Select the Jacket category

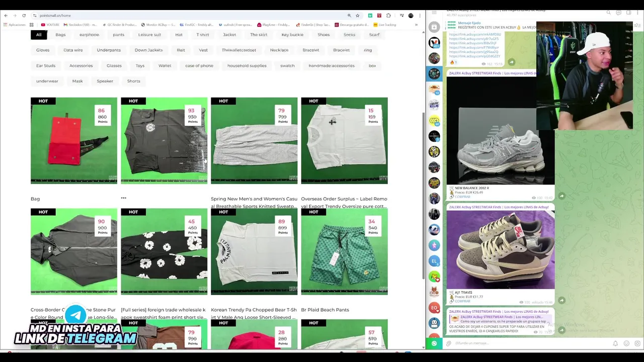coord(229,35)
